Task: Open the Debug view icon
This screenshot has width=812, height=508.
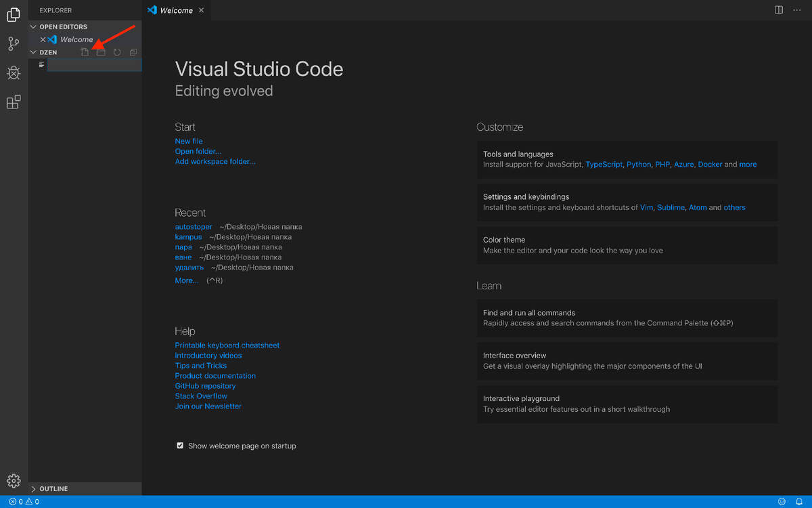Action: [x=14, y=73]
